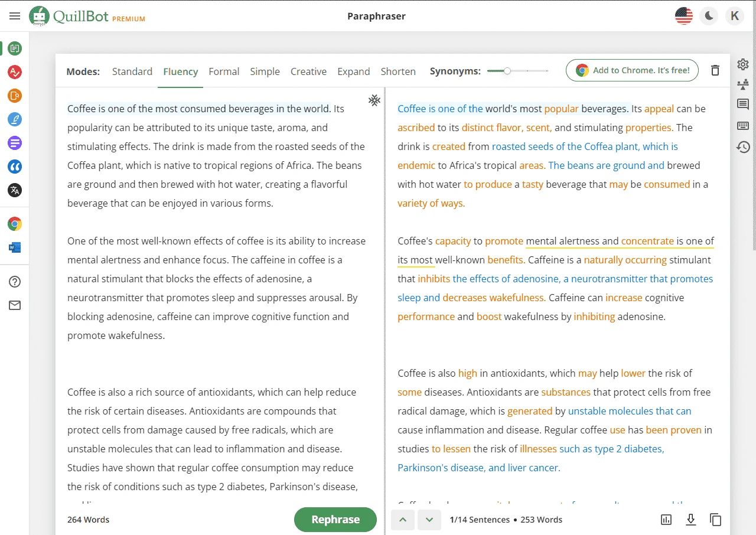
Task: Adjust the Synonyms slider handle
Action: (507, 71)
